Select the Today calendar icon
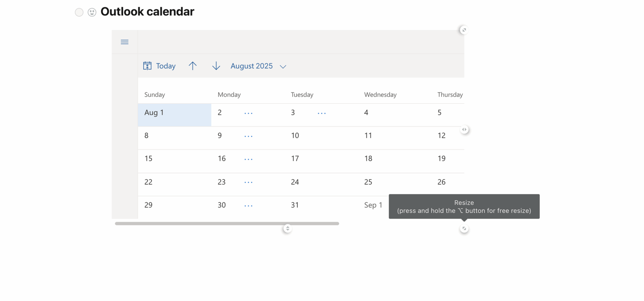Screen dimensions: 644x301 [147, 66]
